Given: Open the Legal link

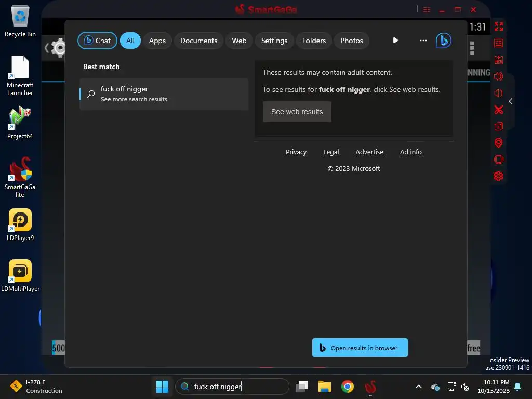Looking at the screenshot, I should (x=331, y=152).
